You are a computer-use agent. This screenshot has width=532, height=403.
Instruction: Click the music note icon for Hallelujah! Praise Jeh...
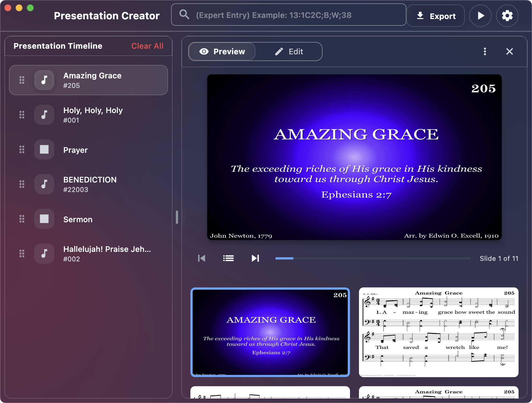click(44, 254)
